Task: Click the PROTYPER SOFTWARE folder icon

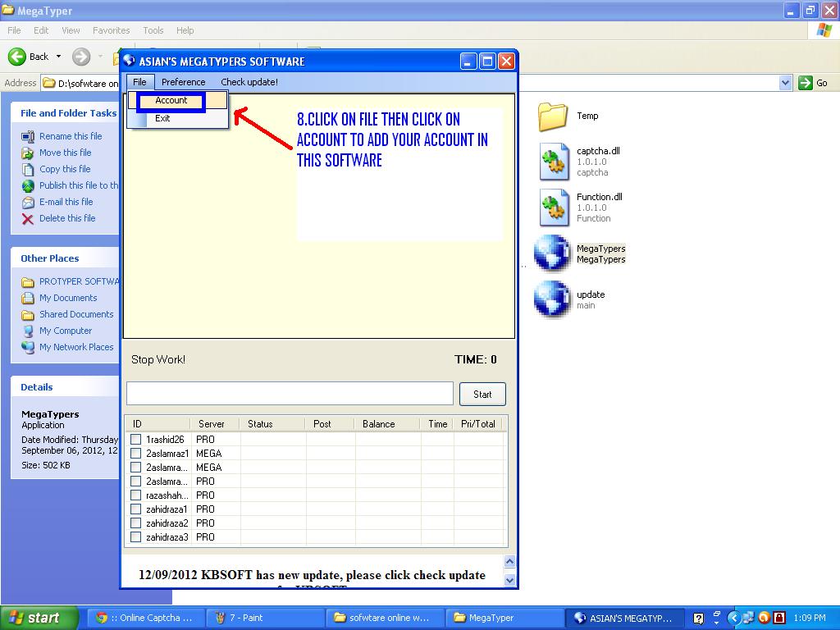Action: click(x=28, y=282)
